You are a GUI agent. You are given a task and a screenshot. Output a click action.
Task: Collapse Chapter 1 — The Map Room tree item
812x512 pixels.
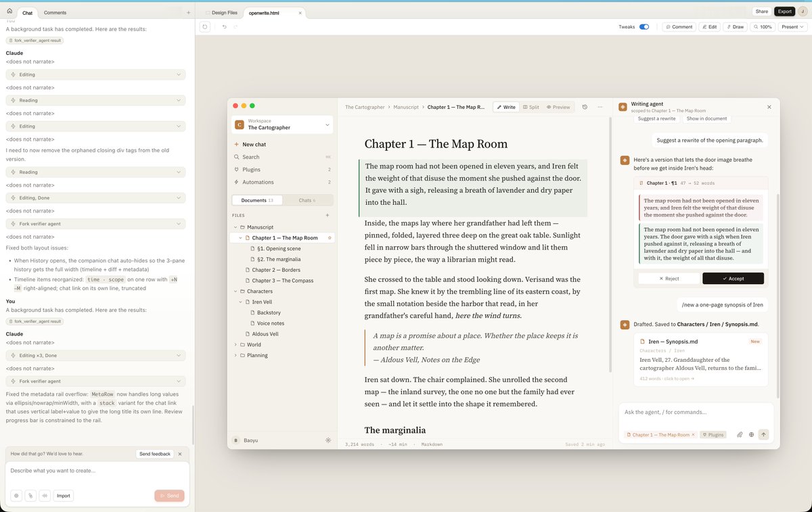click(x=240, y=238)
